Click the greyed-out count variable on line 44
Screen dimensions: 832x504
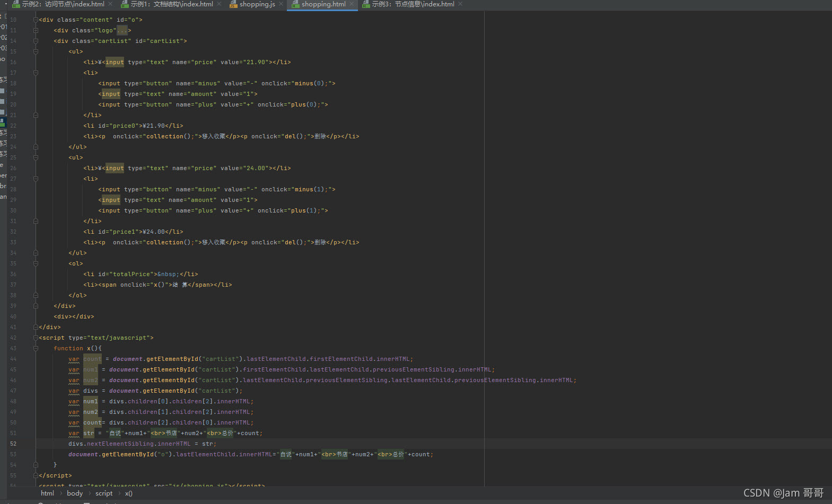click(92, 359)
